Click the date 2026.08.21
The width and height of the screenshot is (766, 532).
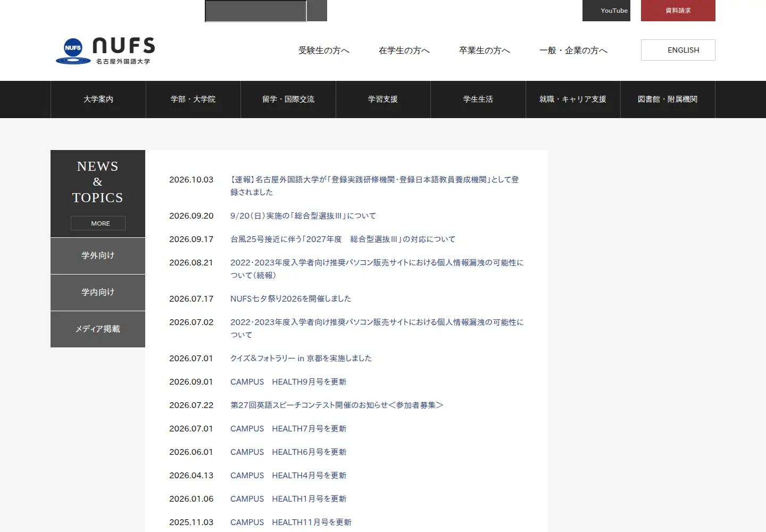(191, 263)
